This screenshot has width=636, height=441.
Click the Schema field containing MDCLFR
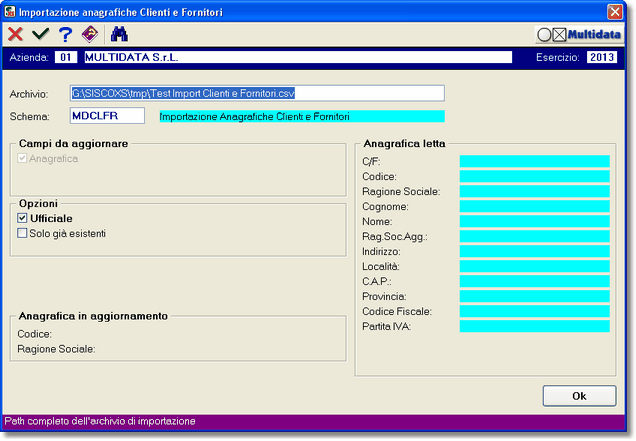pos(107,116)
